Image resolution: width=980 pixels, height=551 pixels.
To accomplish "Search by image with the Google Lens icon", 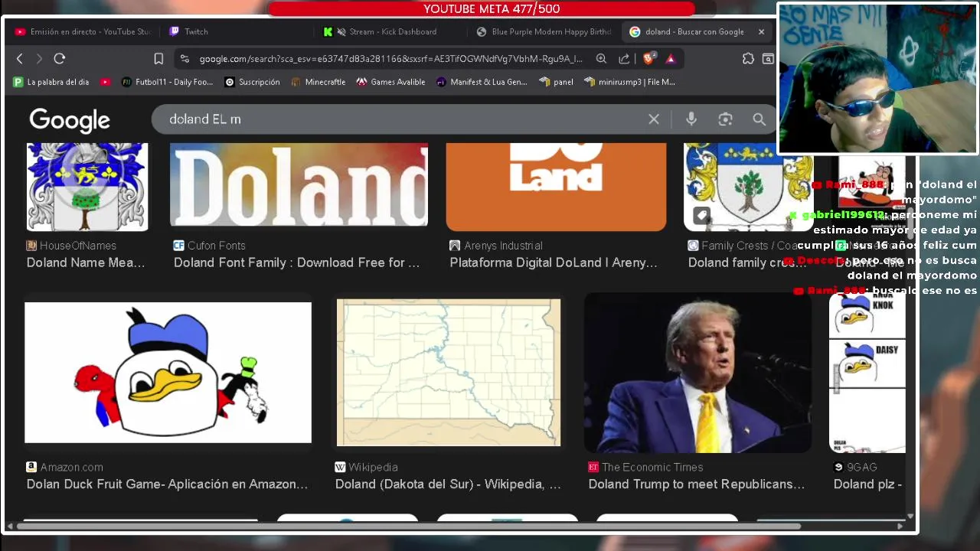I will pyautogui.click(x=725, y=119).
